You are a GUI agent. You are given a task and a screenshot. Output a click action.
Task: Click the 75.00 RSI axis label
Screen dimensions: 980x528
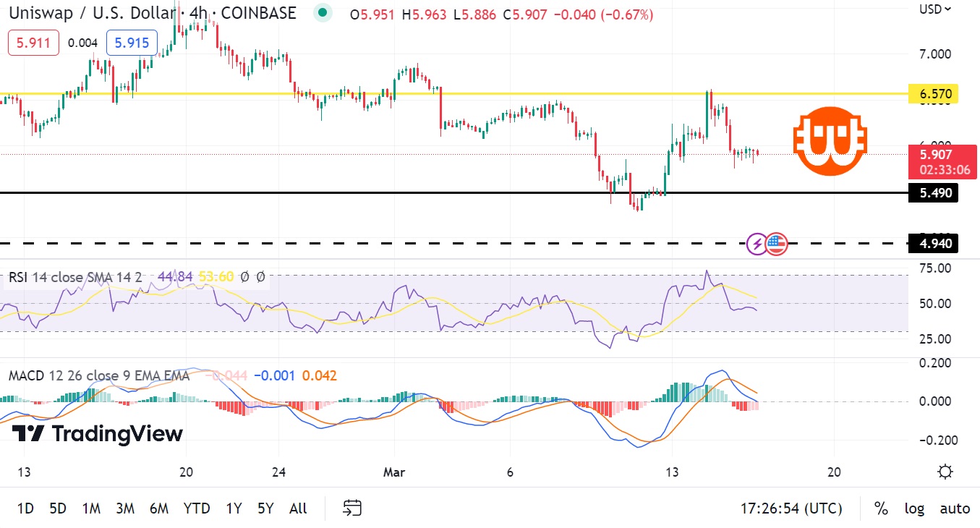pos(937,268)
